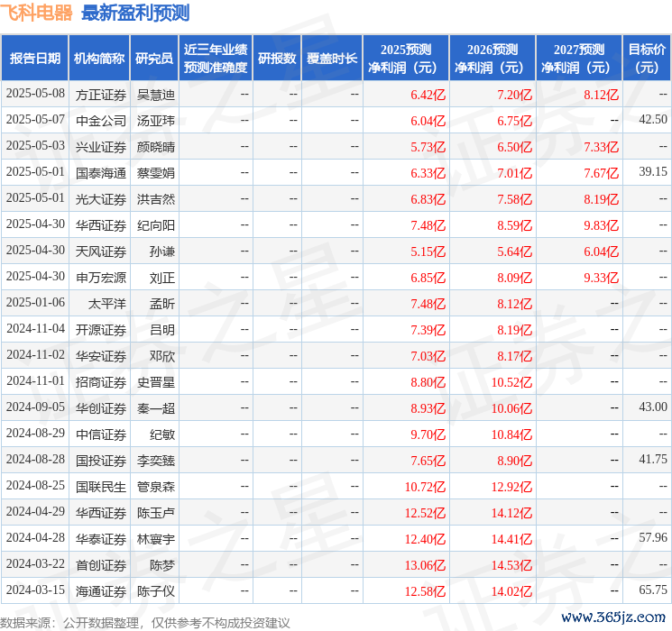The height and width of the screenshot is (631, 672).
Task: Click 2025 forecast 5.73亿
Action: point(428,147)
